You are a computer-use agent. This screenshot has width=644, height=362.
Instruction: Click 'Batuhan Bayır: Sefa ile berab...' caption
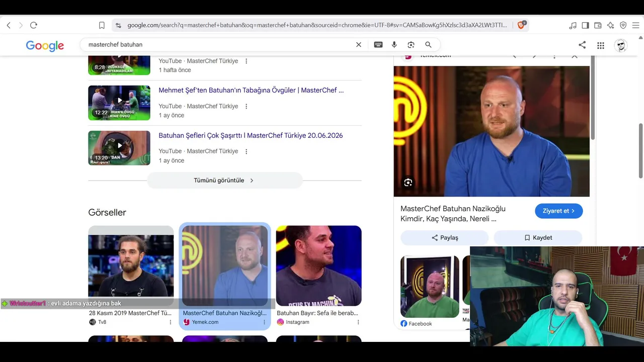pos(317,313)
